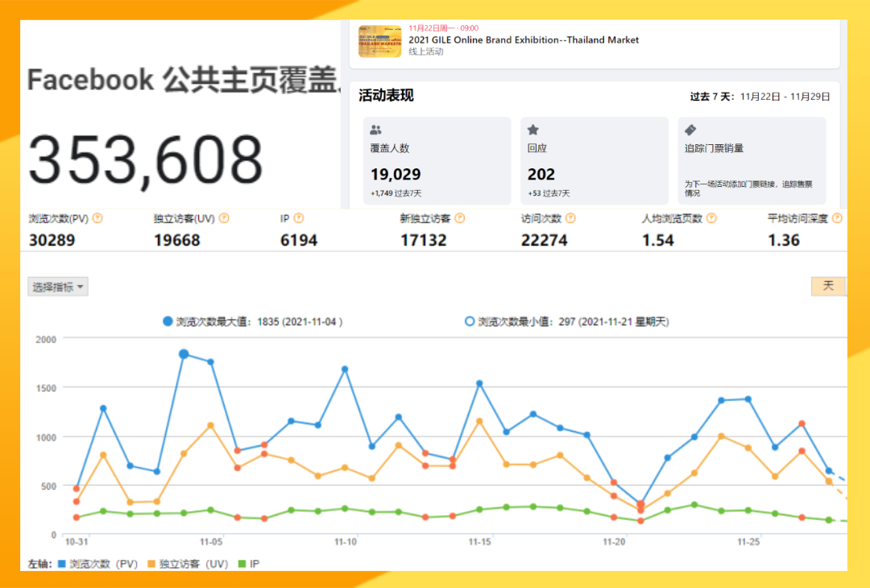
Task: Click help icon beside 平均访问深度
Action: (x=837, y=218)
